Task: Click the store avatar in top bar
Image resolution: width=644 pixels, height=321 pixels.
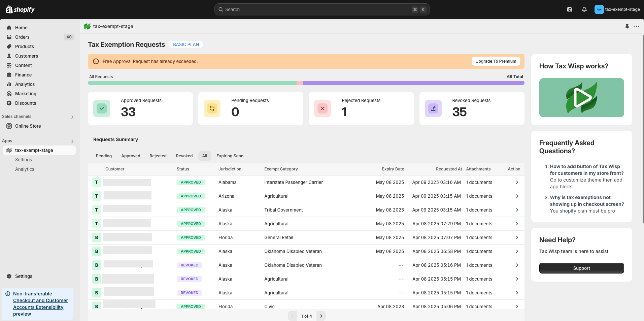Action: tap(599, 9)
